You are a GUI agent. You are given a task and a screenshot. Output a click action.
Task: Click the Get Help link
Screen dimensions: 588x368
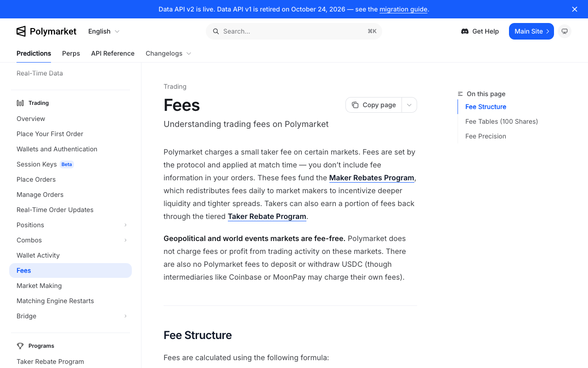480,31
